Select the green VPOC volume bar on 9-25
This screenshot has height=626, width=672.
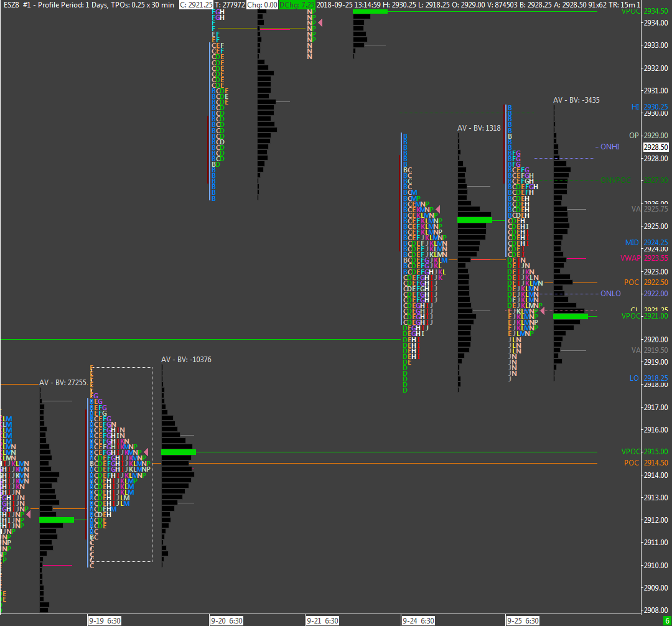571,316
